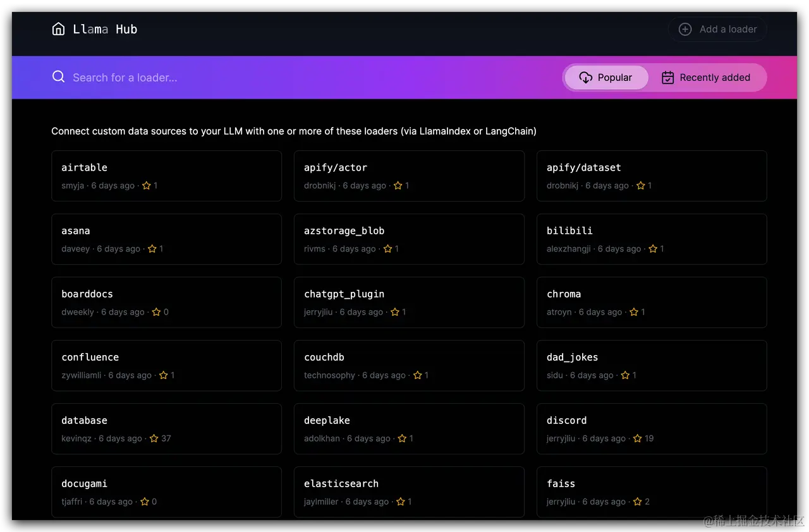This screenshot has height=532, width=809.
Task: Click author name smyja
Action: 73,186
